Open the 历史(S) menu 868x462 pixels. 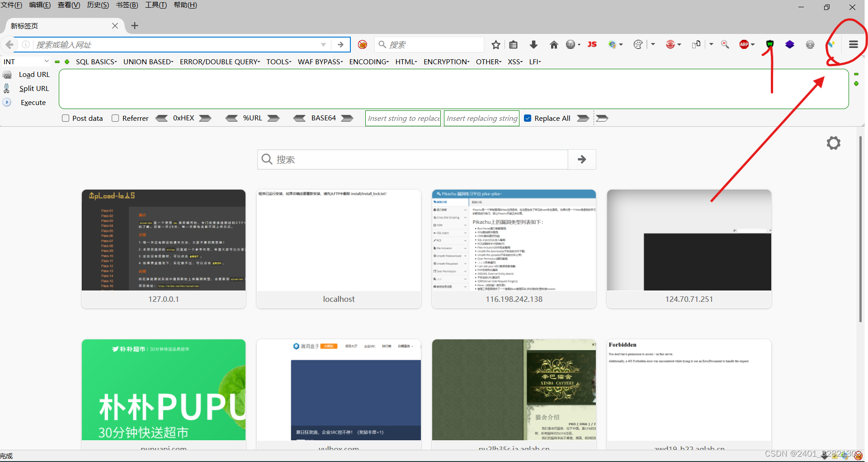98,5
